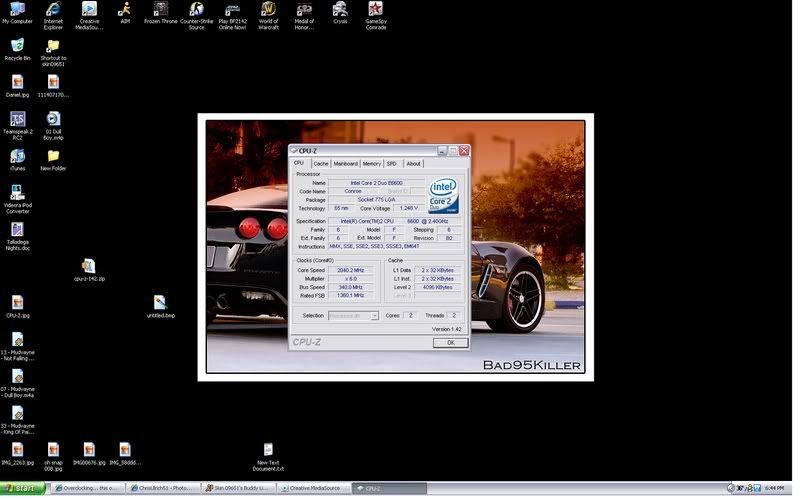
Task: Launch the World of Warcraft shortcut
Action: point(268,10)
